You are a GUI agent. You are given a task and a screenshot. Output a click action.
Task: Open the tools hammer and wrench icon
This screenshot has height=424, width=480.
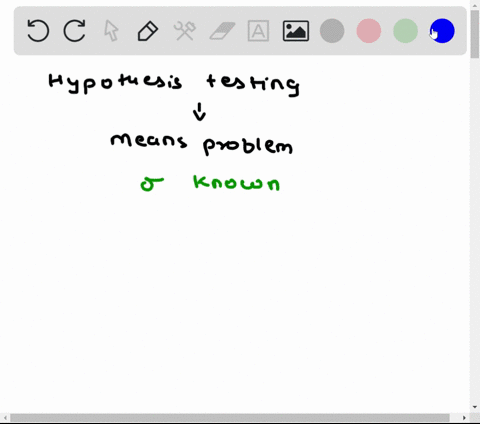tap(185, 31)
